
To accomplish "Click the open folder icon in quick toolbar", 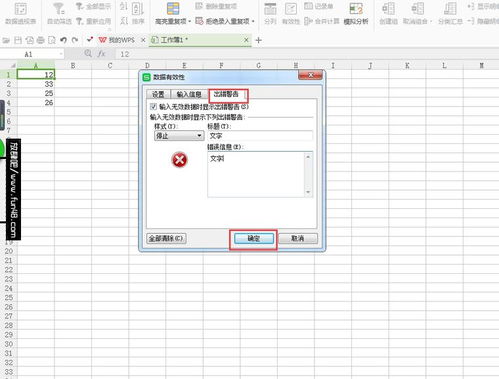I will coord(6,40).
